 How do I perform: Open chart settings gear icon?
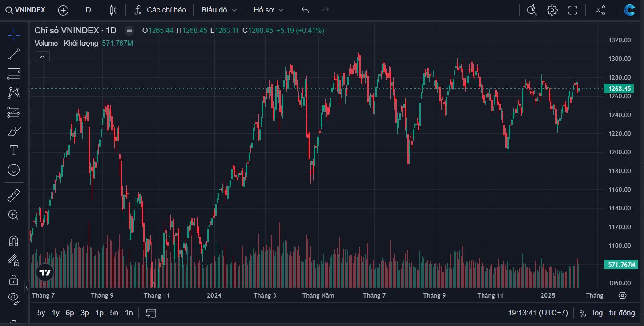point(552,10)
